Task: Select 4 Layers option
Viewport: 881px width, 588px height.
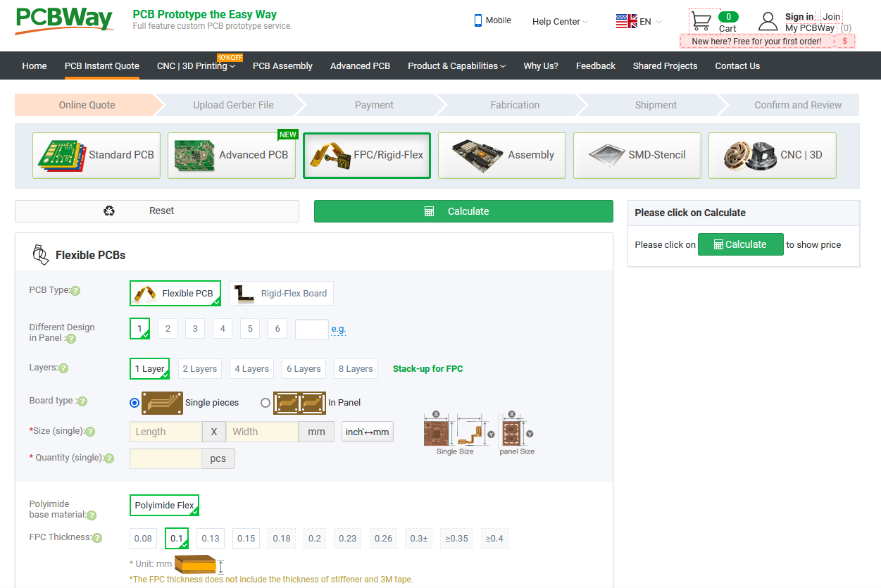Action: pyautogui.click(x=252, y=369)
